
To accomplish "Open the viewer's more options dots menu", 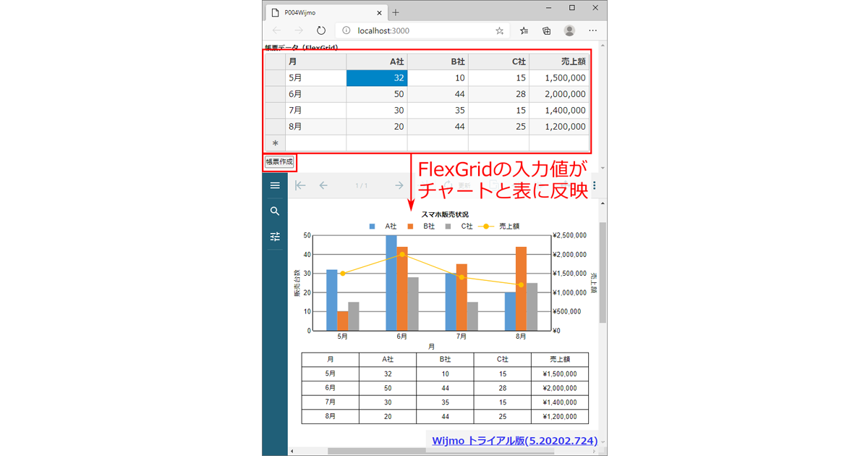I will (x=594, y=185).
